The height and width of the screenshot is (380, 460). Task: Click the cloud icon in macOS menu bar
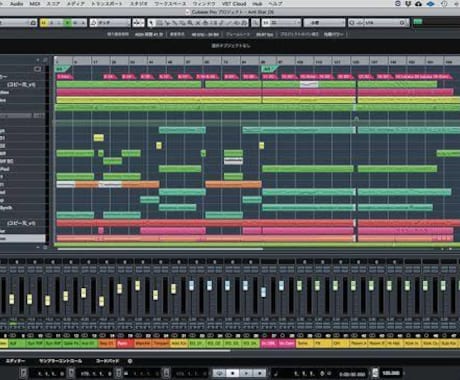(419, 4)
